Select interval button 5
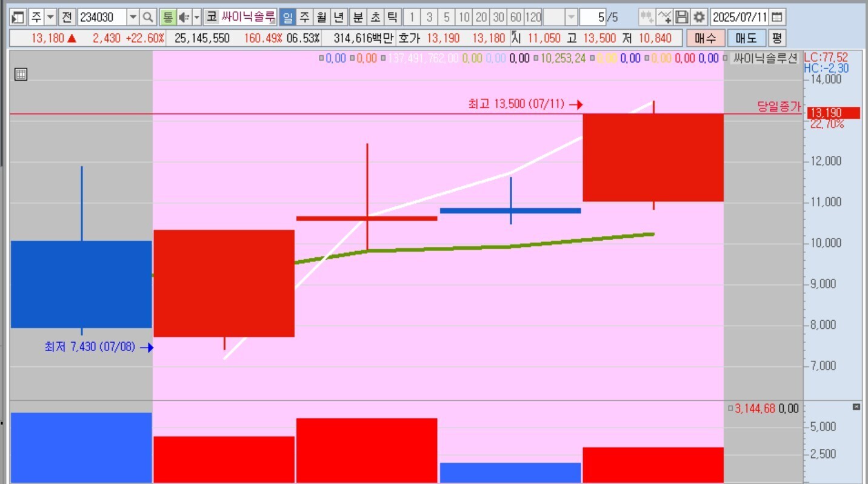The width and height of the screenshot is (868, 484). click(x=447, y=17)
